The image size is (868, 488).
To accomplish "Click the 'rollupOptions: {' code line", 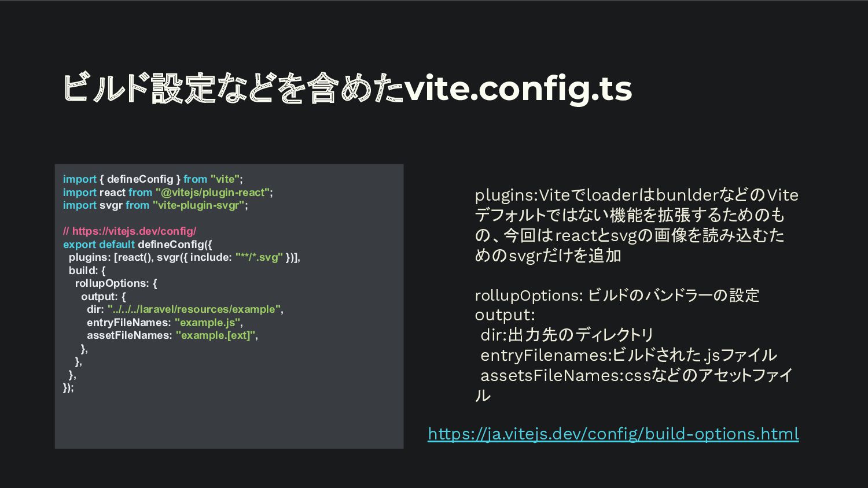I will point(116,283).
